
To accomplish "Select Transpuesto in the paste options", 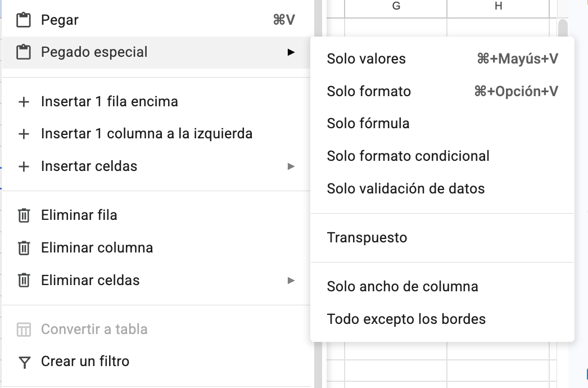I will [x=367, y=237].
